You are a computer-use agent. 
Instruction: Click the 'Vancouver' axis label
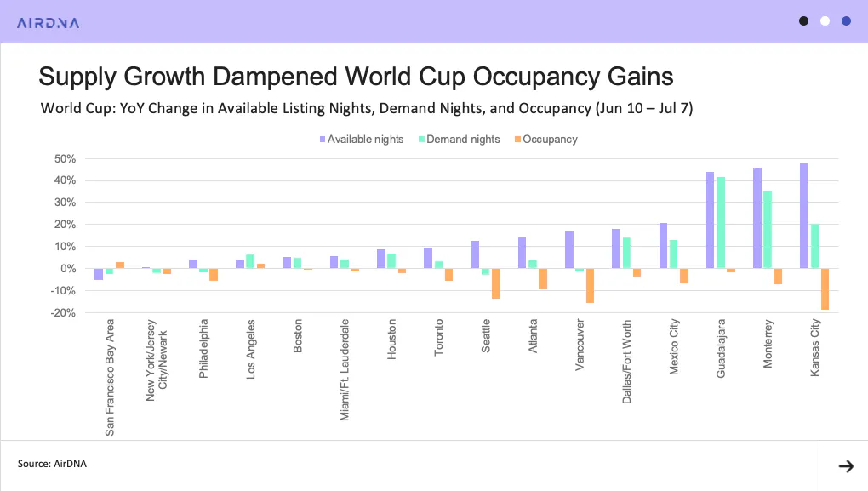click(x=580, y=345)
